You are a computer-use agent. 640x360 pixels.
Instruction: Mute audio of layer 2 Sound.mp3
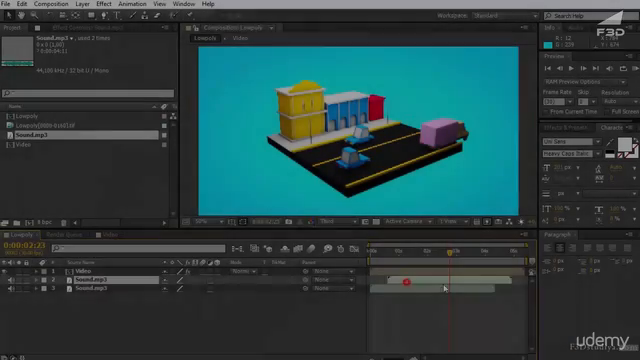[x=11, y=280]
